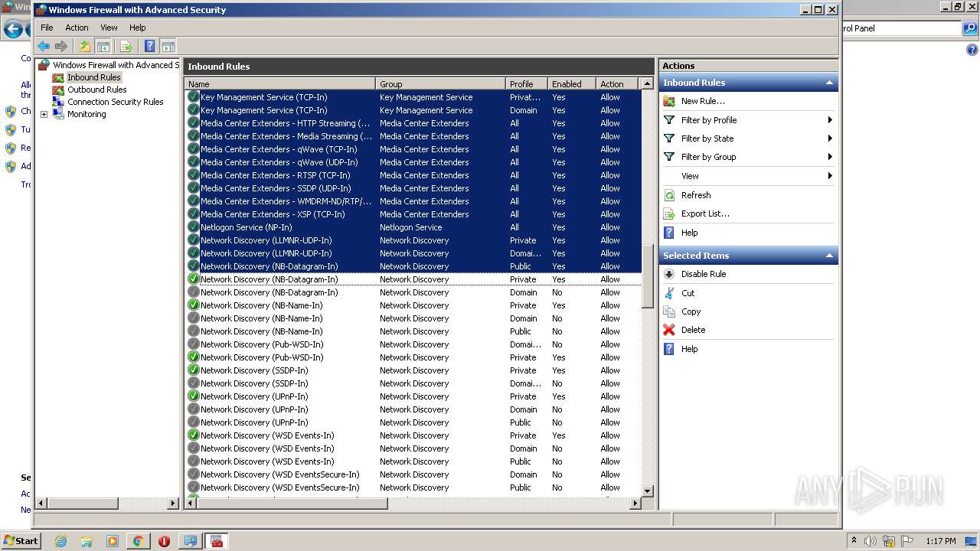
Task: Select Inbound Rules in the tree
Action: (94, 77)
